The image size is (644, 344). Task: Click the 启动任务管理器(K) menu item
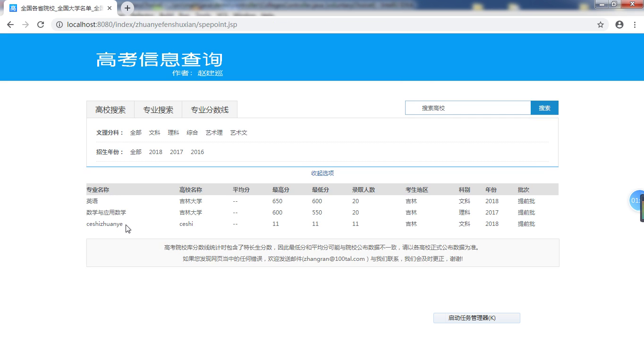477,318
